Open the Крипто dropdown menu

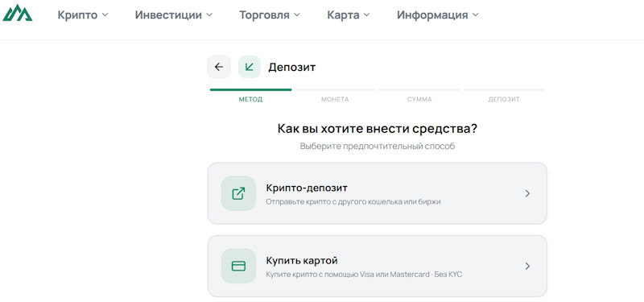click(x=83, y=15)
